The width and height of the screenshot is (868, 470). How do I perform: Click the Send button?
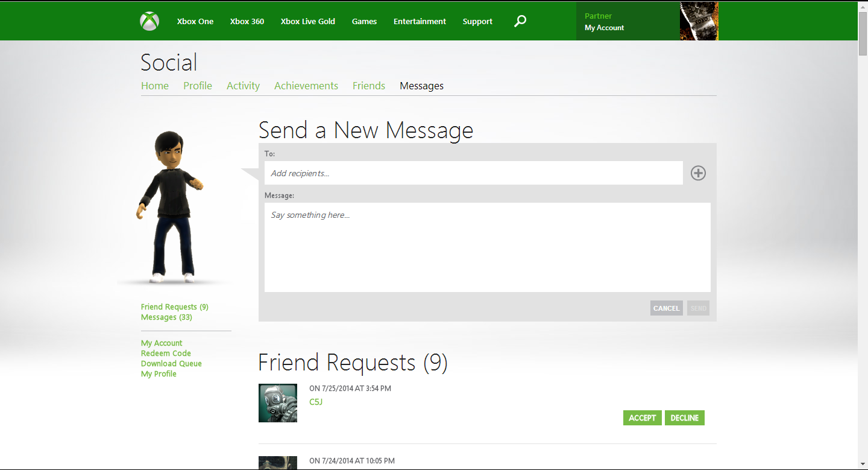coord(699,308)
